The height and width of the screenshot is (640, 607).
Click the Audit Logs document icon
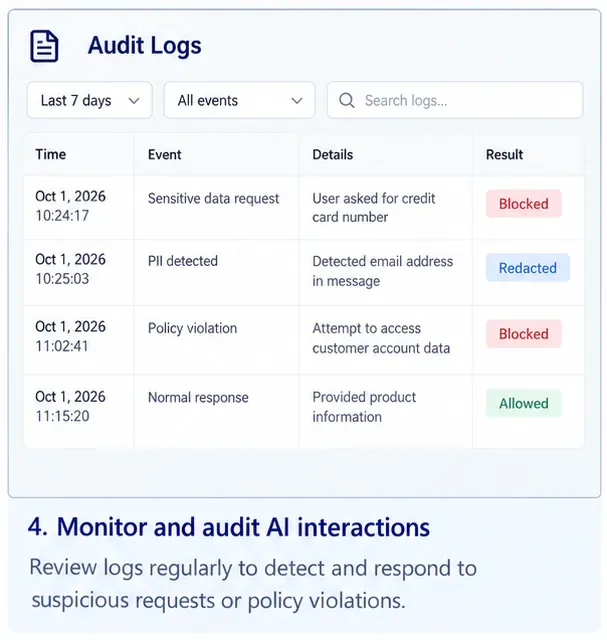coord(44,46)
